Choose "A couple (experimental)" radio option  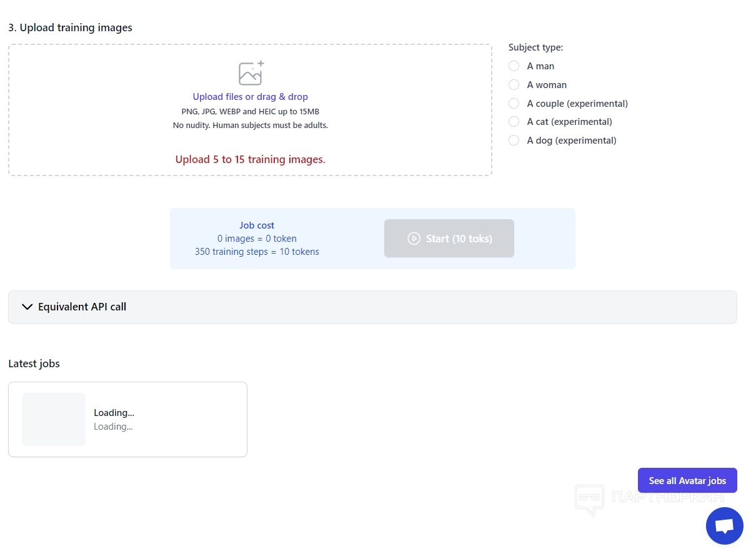click(514, 104)
